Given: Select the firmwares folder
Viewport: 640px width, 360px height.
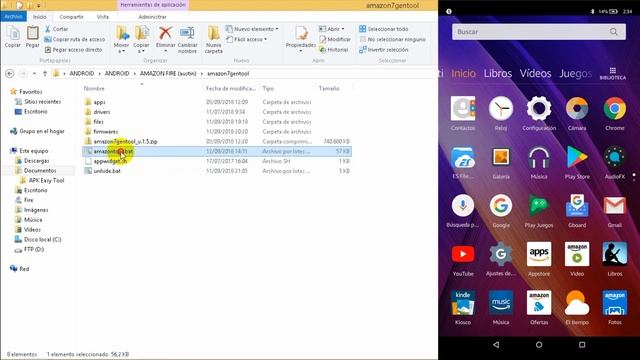Looking at the screenshot, I should pyautogui.click(x=106, y=131).
